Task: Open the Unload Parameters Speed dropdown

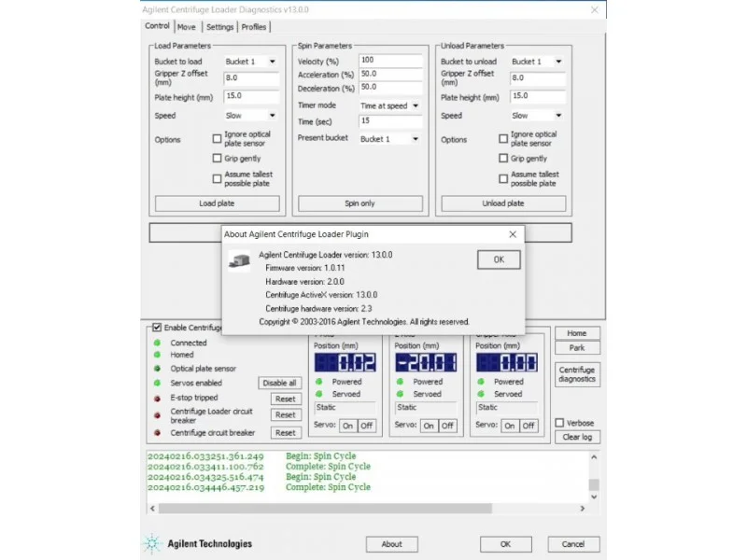Action: pyautogui.click(x=537, y=115)
